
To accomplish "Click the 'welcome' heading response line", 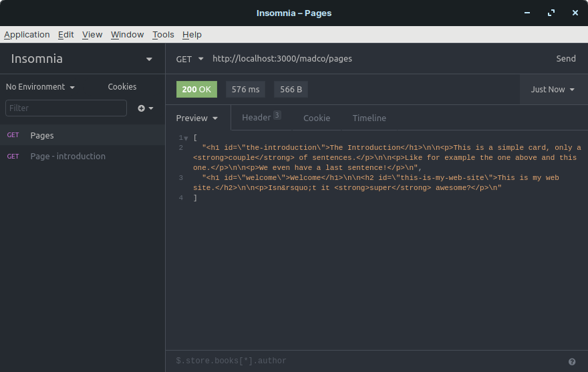I will pyautogui.click(x=376, y=183).
